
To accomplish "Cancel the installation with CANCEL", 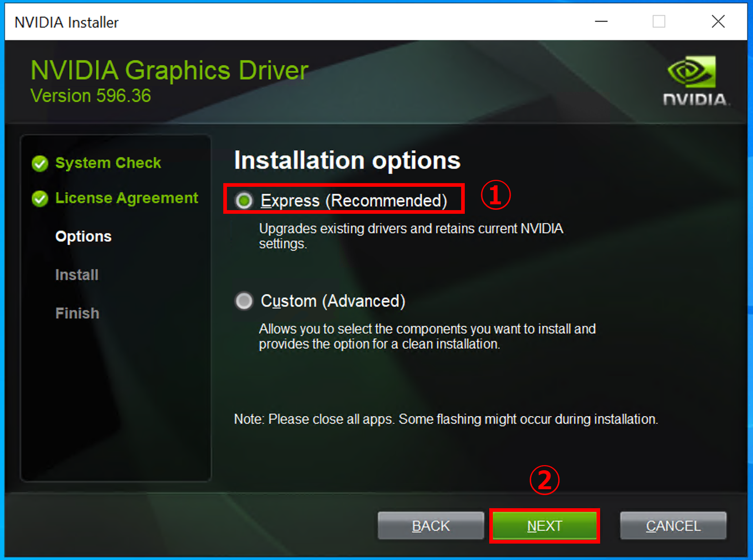I will (673, 526).
